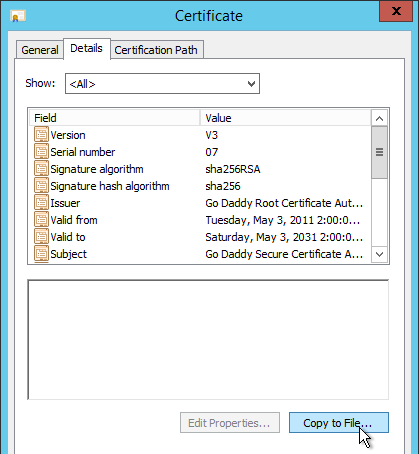
Task: Select the Issuer field icon
Action: [41, 203]
